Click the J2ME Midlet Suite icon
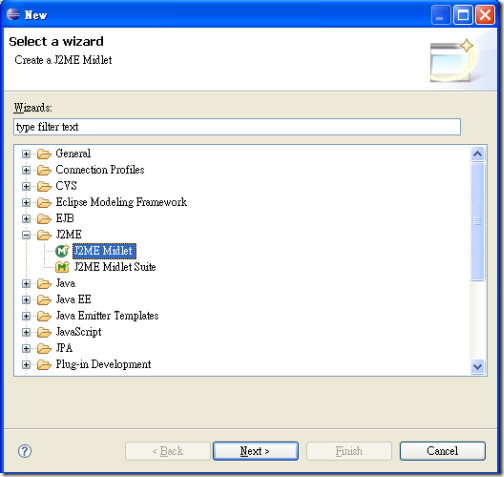The height and width of the screenshot is (477, 504). [62, 267]
